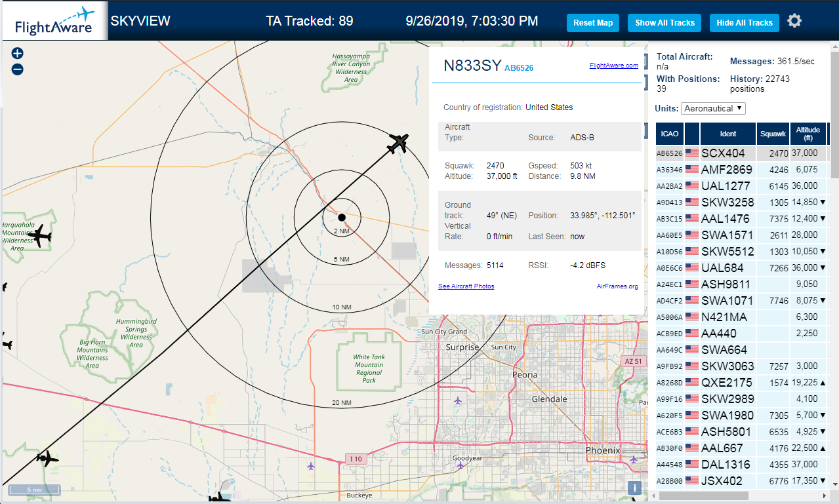Click purple airport marker near Glendale
839x504 pixels.
pyautogui.click(x=458, y=400)
